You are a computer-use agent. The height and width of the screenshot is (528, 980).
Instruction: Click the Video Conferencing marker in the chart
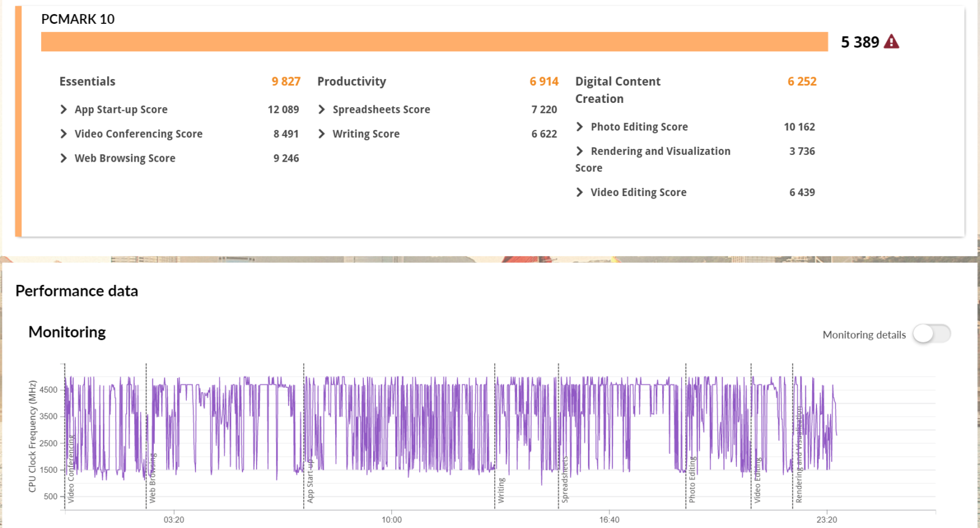tap(70, 469)
